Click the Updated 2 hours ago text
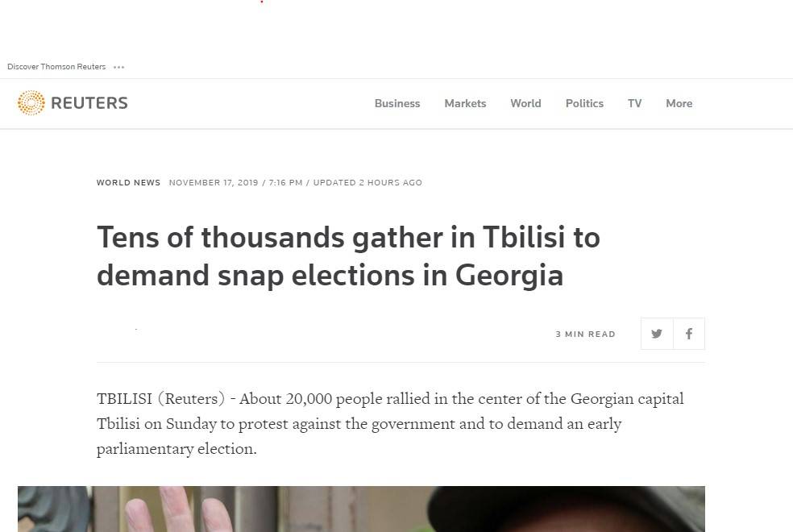The width and height of the screenshot is (793, 532). pos(367,183)
